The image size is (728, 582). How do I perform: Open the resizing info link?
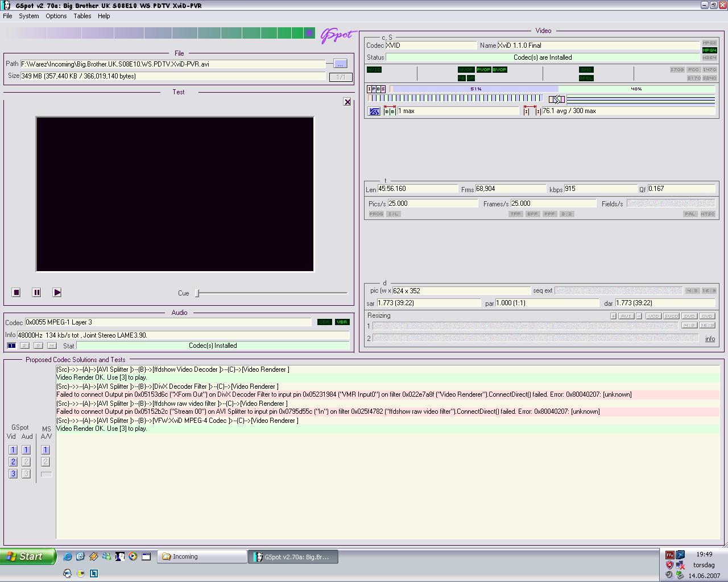(x=710, y=339)
